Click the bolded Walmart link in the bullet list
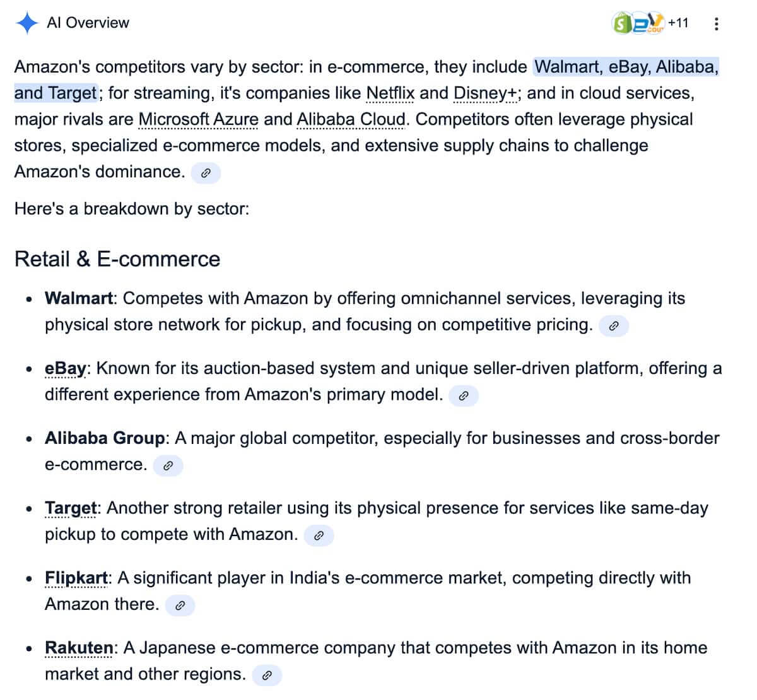 tap(78, 298)
